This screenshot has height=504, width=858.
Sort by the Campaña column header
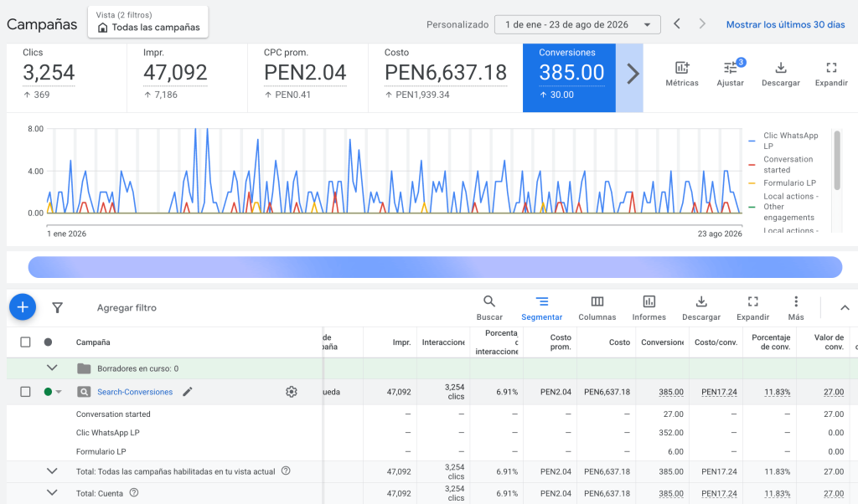click(93, 342)
